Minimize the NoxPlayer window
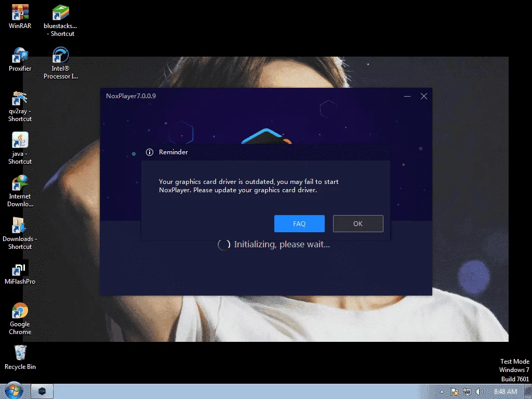This screenshot has width=532, height=399. click(x=407, y=96)
